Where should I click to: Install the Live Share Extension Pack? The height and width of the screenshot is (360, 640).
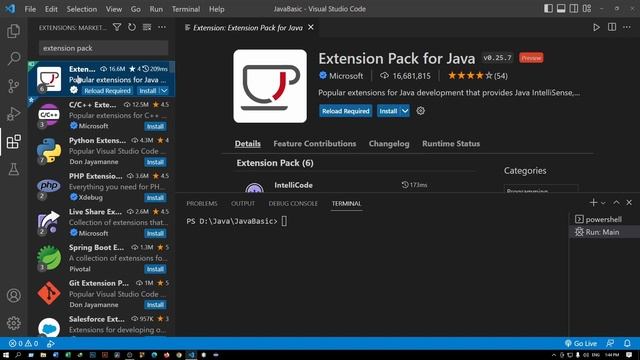pos(155,233)
